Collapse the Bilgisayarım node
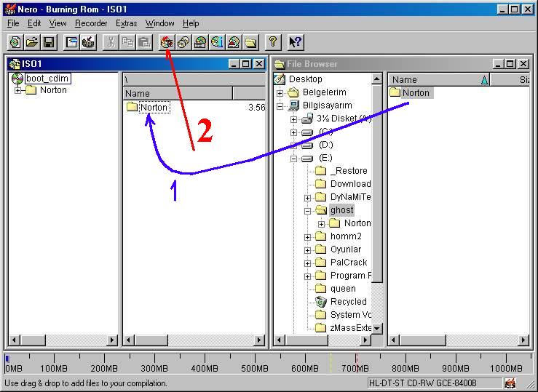This screenshot has height=392, width=538. 280,107
